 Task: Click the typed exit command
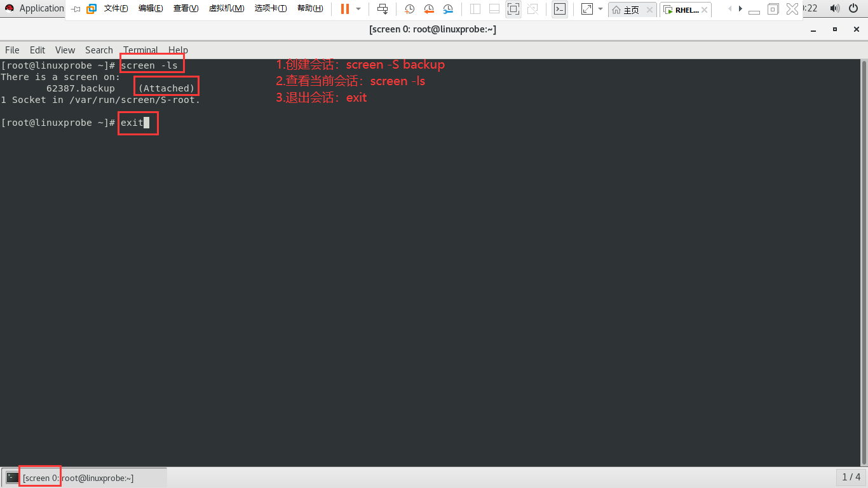(132, 123)
